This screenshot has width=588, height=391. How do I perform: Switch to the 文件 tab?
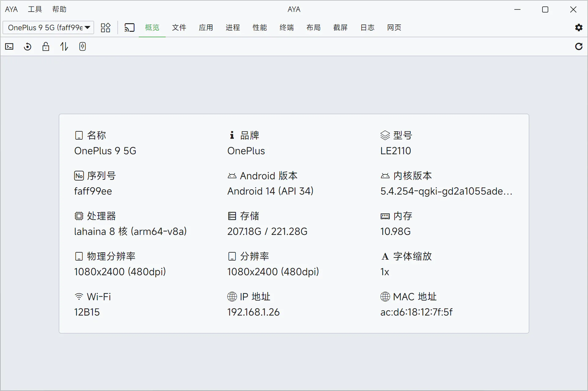tap(179, 27)
